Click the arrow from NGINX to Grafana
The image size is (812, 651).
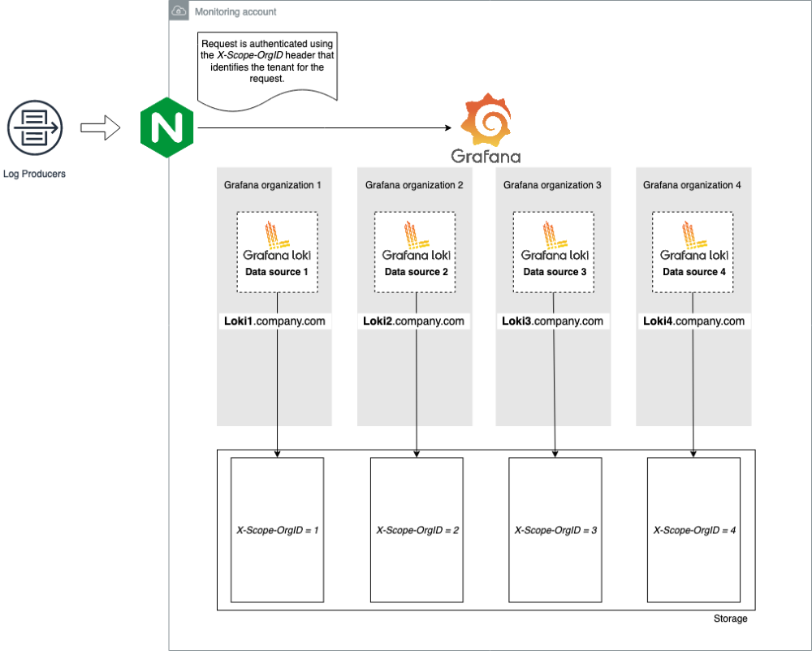click(x=325, y=127)
